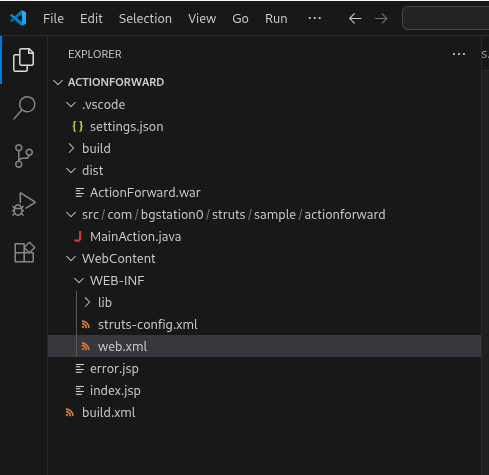Click the bgstation0 path segment
Image resolution: width=489 pixels, height=475 pixels.
coord(172,215)
